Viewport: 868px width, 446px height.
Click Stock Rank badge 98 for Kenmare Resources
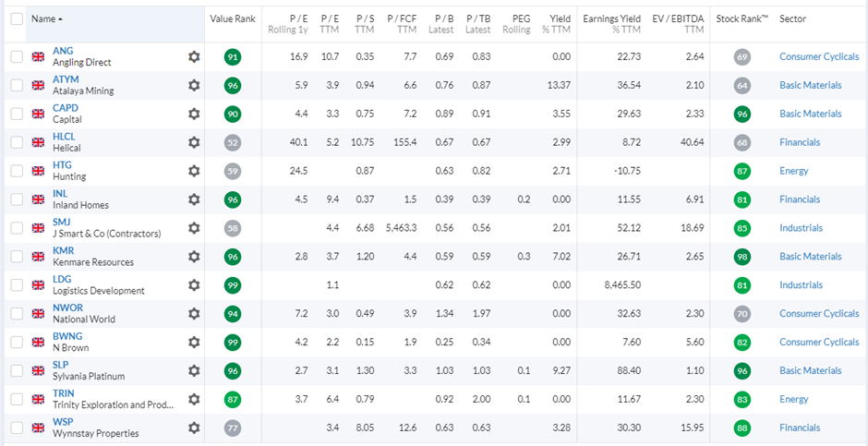tap(742, 257)
